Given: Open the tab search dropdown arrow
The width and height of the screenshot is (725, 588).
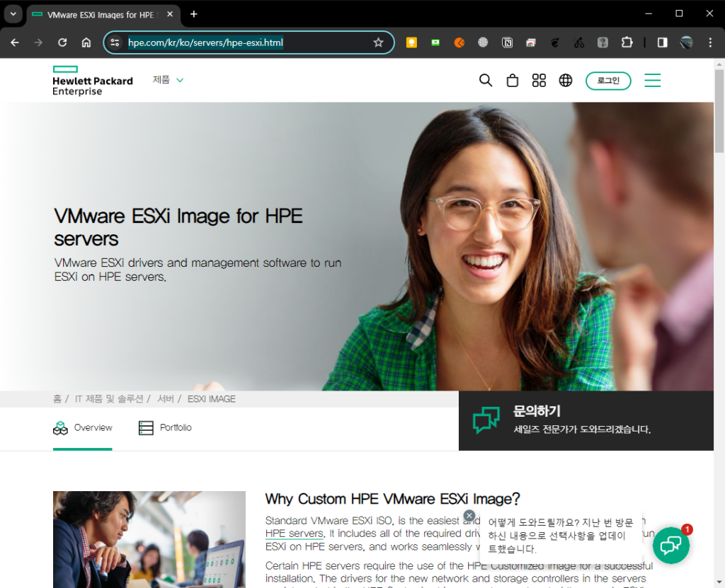Looking at the screenshot, I should pyautogui.click(x=13, y=14).
